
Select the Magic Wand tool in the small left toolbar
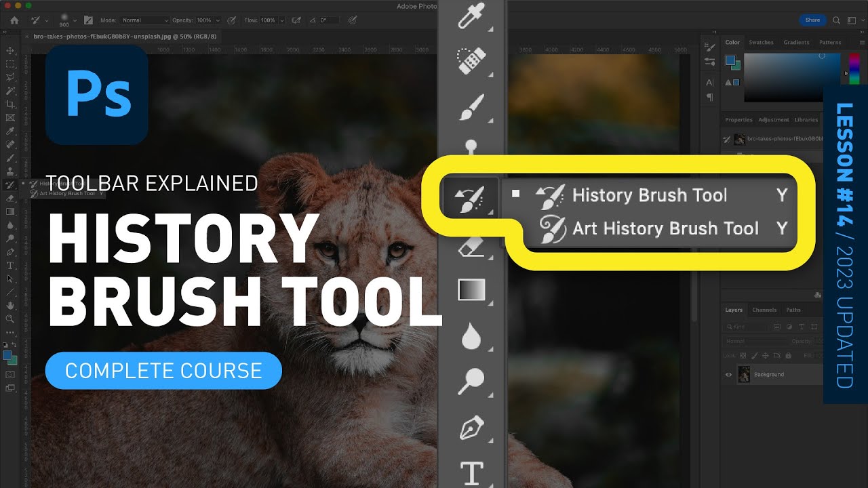click(x=10, y=90)
